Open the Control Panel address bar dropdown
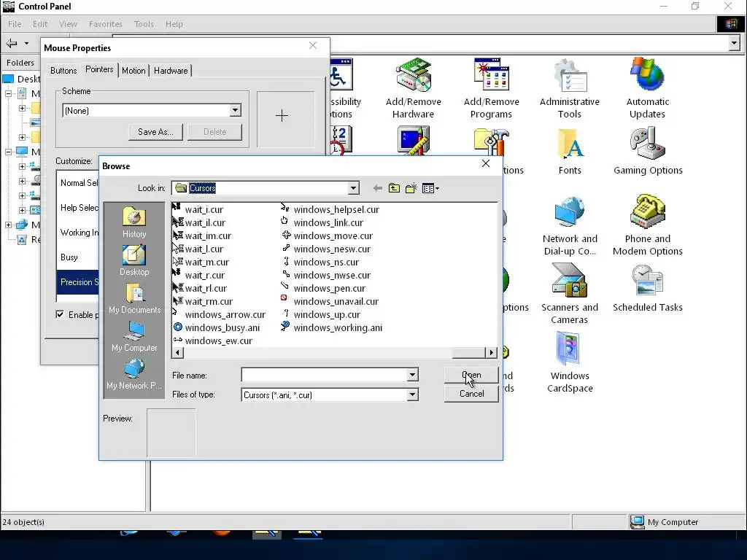This screenshot has height=560, width=747. point(734,43)
